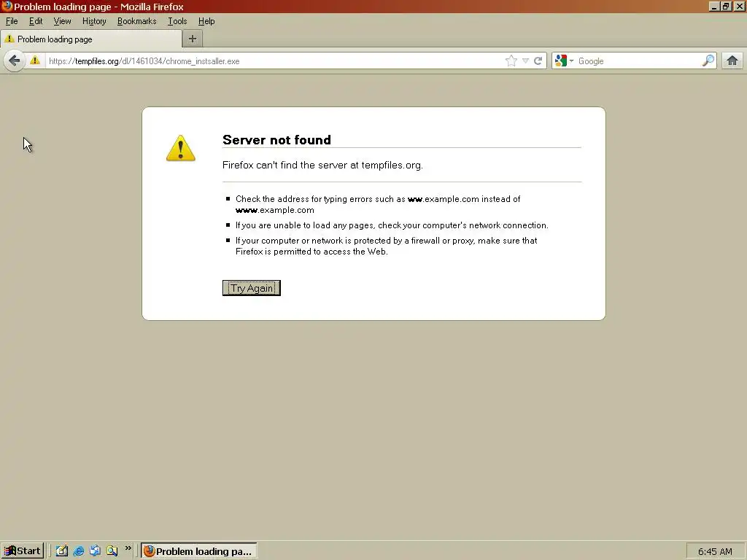
Task: Open the Edit menu
Action: click(x=36, y=21)
